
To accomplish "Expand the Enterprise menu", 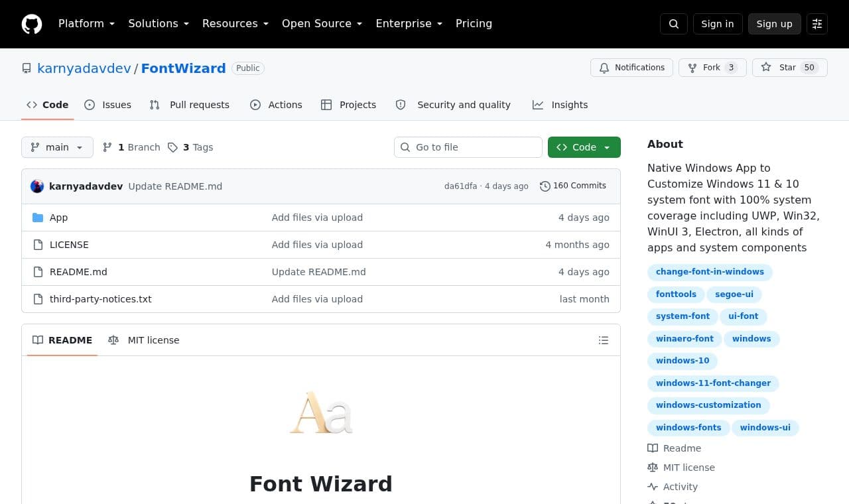I will 409,24.
